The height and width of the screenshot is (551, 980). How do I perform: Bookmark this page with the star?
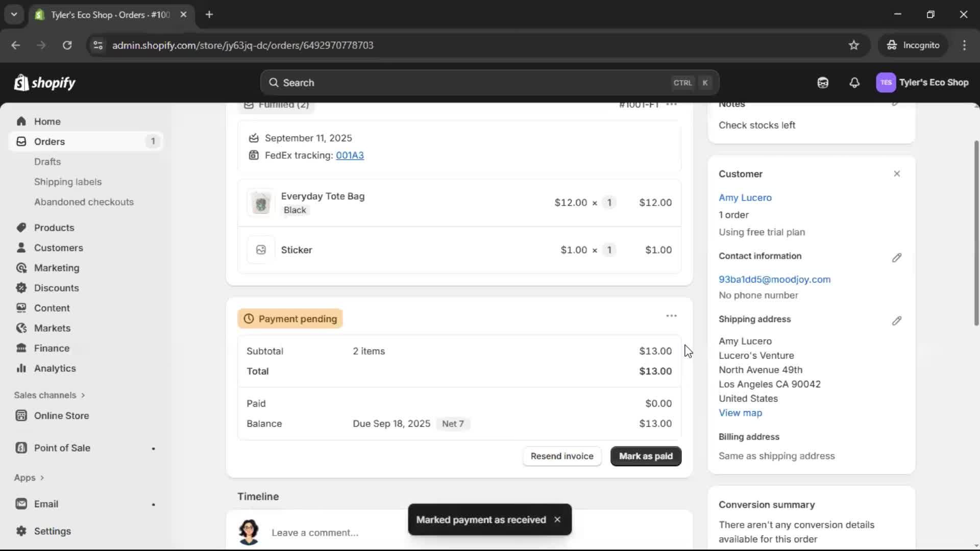coord(854,45)
